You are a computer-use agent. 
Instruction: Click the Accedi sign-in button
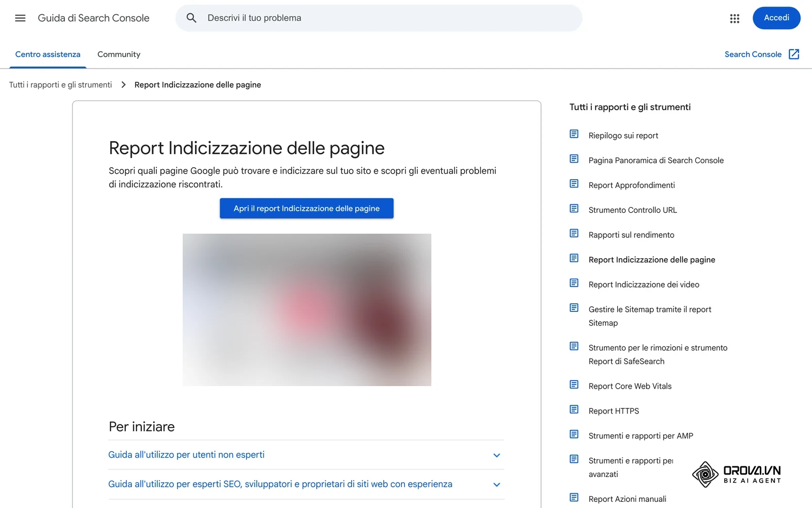[x=776, y=18]
